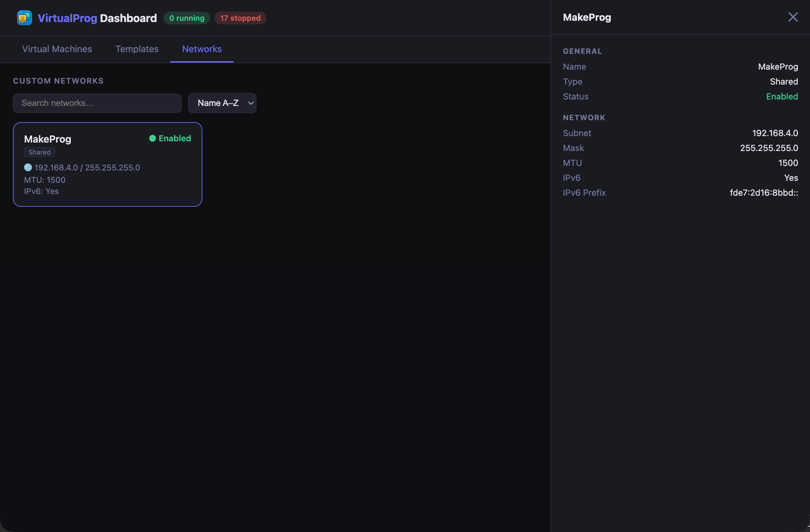Click inside the Search networks input field

point(97,103)
